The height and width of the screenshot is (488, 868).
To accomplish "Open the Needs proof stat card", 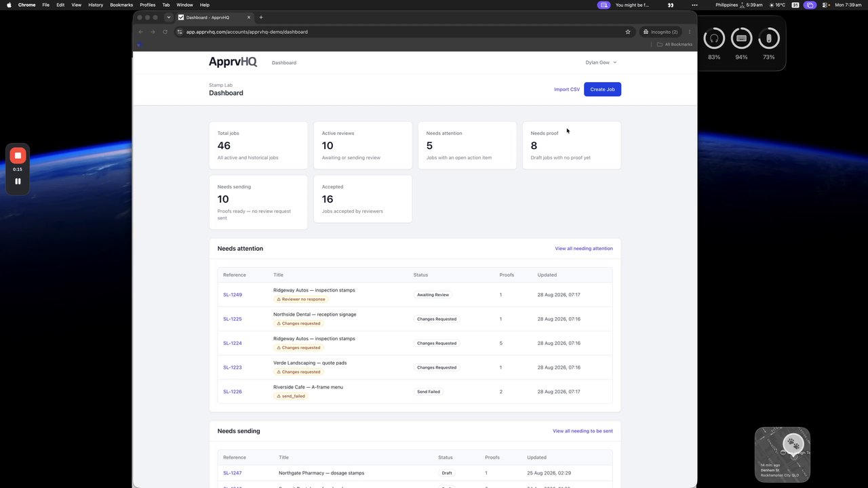I will click(572, 145).
